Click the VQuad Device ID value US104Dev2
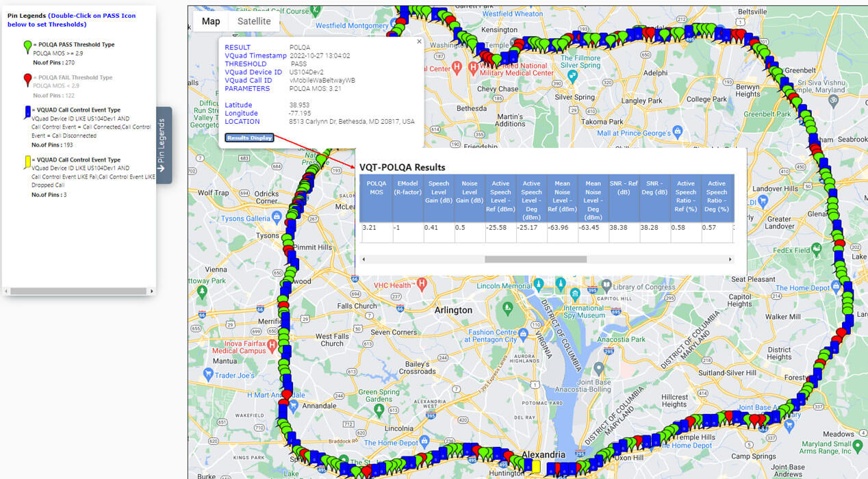The image size is (868, 479). [305, 72]
